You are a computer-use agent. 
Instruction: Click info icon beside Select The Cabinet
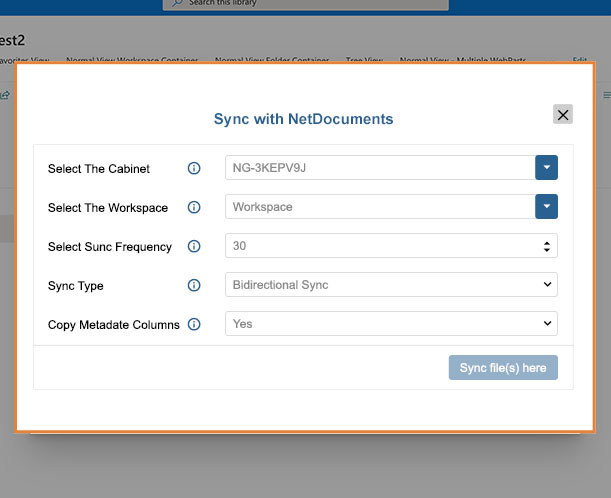194,168
